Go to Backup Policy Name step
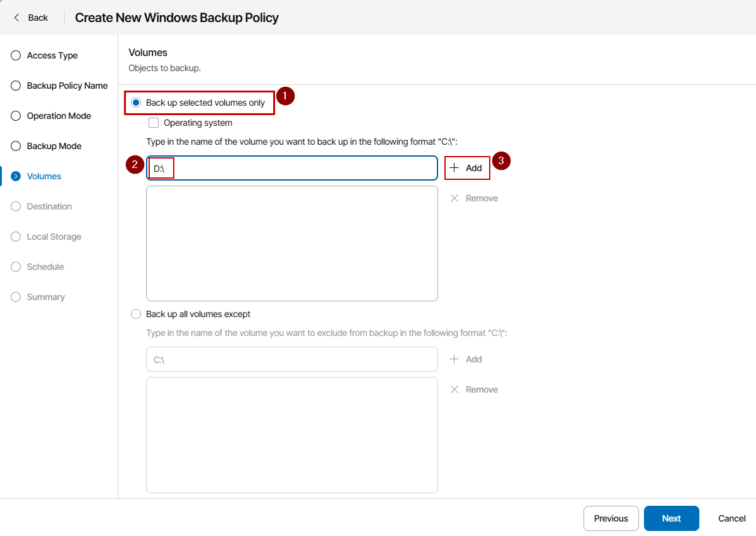This screenshot has height=536, width=756. 67,86
